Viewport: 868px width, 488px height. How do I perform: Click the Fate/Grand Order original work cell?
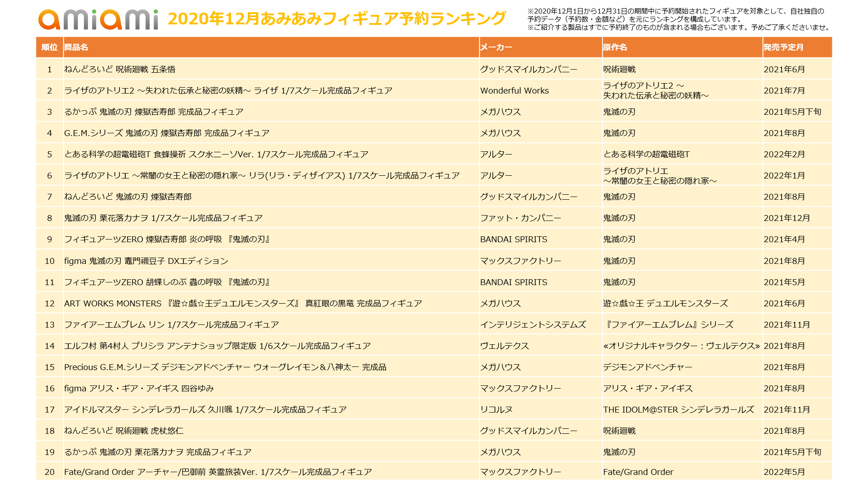[x=638, y=472]
